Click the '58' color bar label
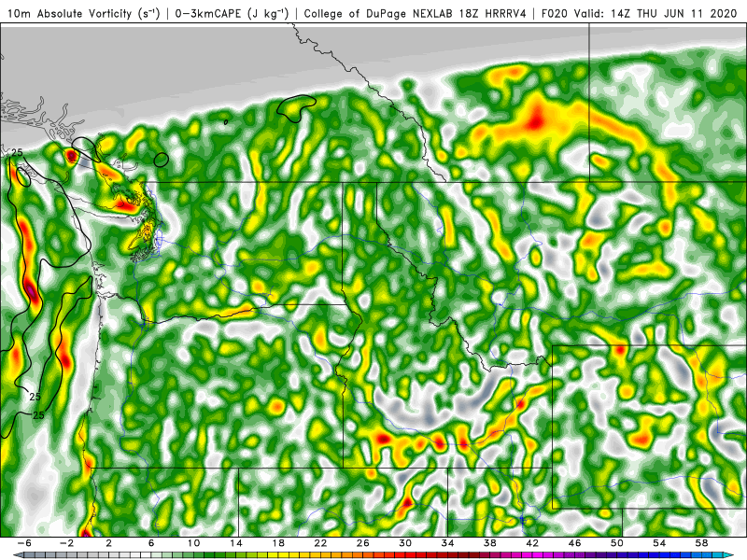The height and width of the screenshot is (560, 747). point(701,543)
